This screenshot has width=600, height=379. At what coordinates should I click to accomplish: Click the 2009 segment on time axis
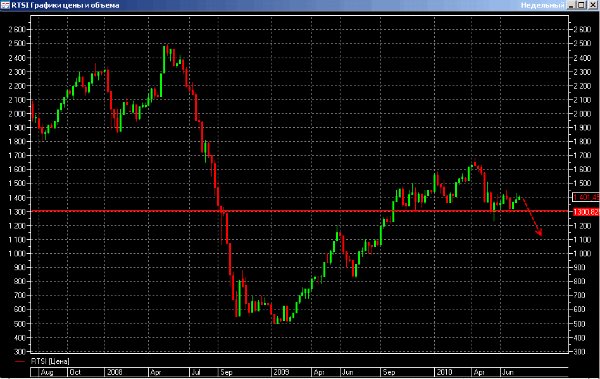pos(281,372)
